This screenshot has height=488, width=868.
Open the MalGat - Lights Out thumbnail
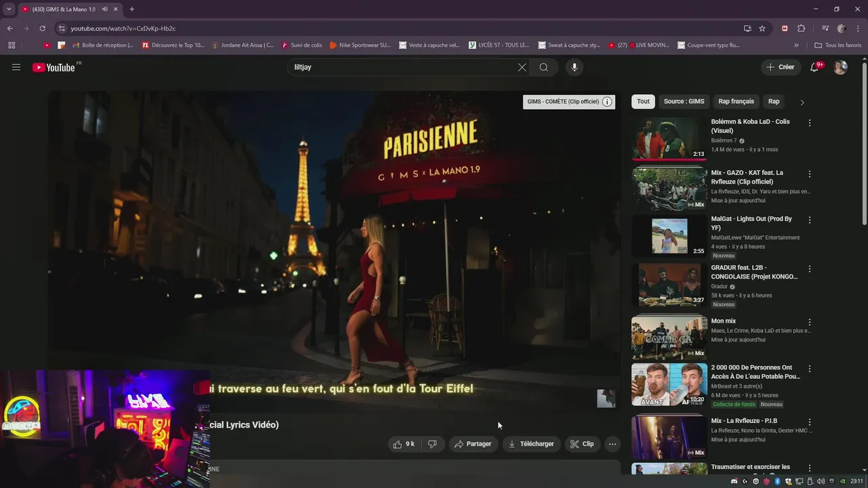tap(669, 235)
